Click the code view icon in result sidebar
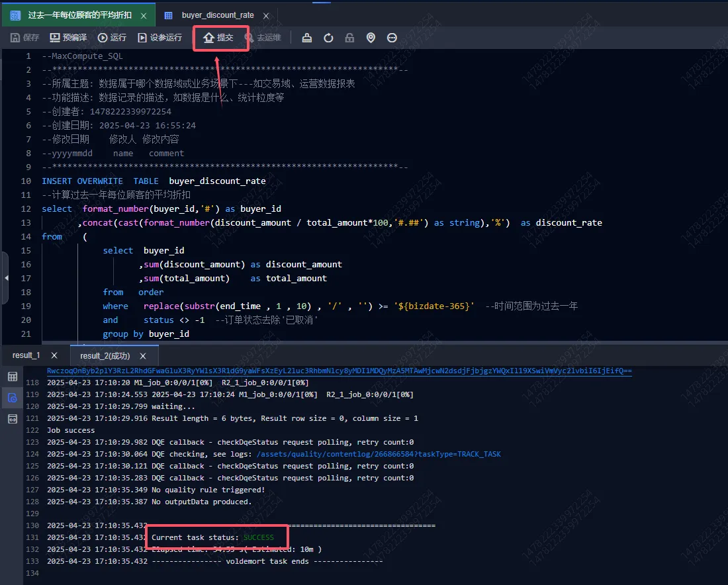Screen dimensions: 728x585 click(x=12, y=419)
